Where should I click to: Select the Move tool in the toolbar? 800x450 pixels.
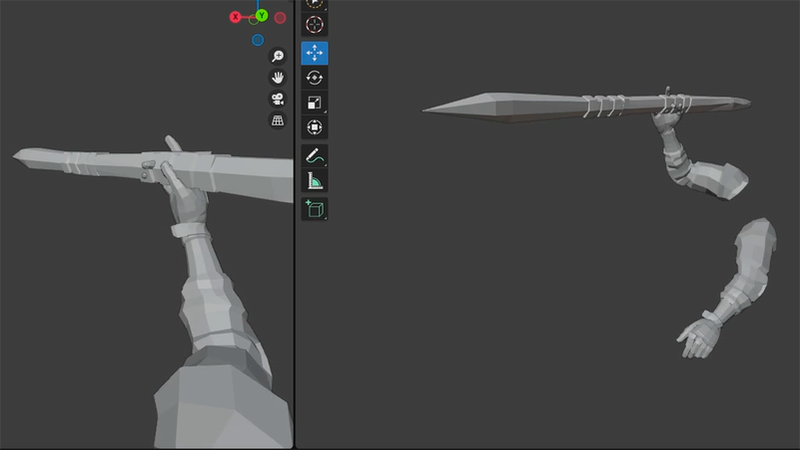pyautogui.click(x=315, y=54)
